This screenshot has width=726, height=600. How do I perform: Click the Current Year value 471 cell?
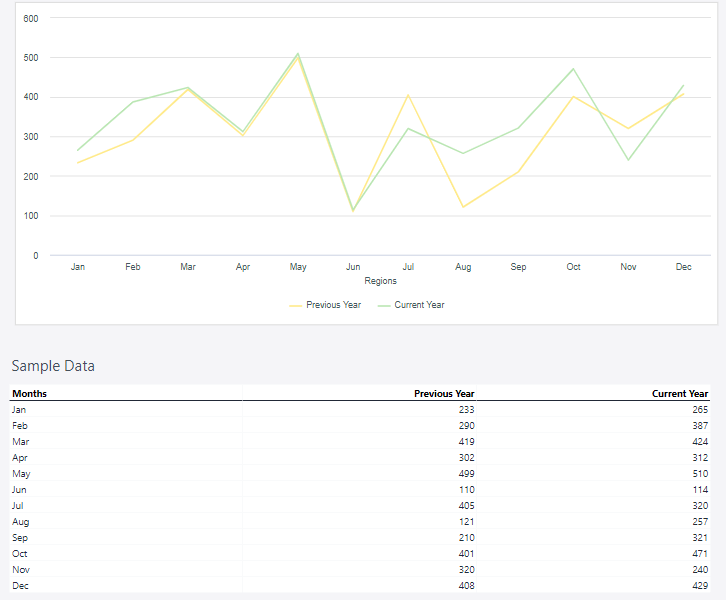tap(700, 554)
